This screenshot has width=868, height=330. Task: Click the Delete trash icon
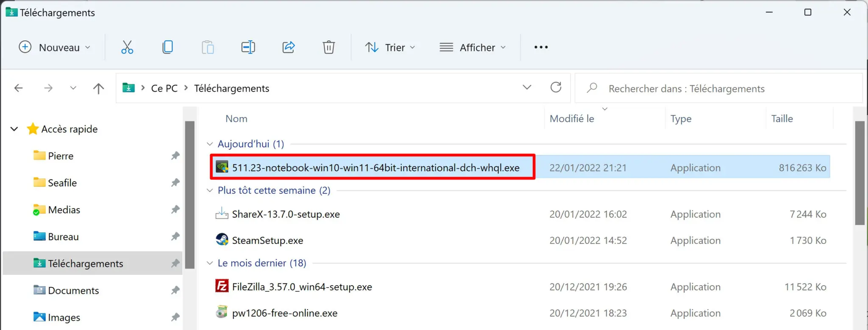pos(329,47)
